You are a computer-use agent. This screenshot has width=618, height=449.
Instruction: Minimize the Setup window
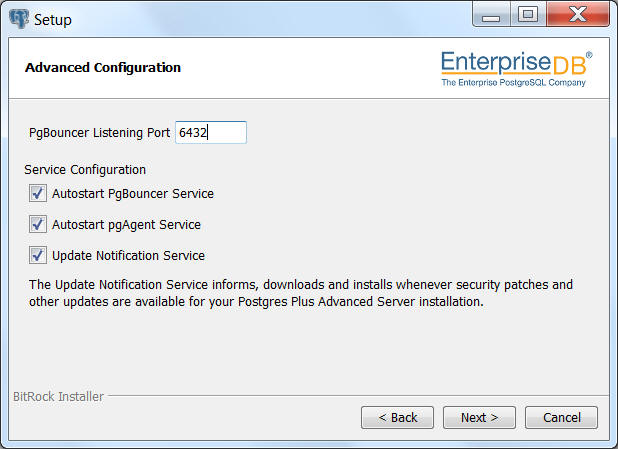[491, 15]
